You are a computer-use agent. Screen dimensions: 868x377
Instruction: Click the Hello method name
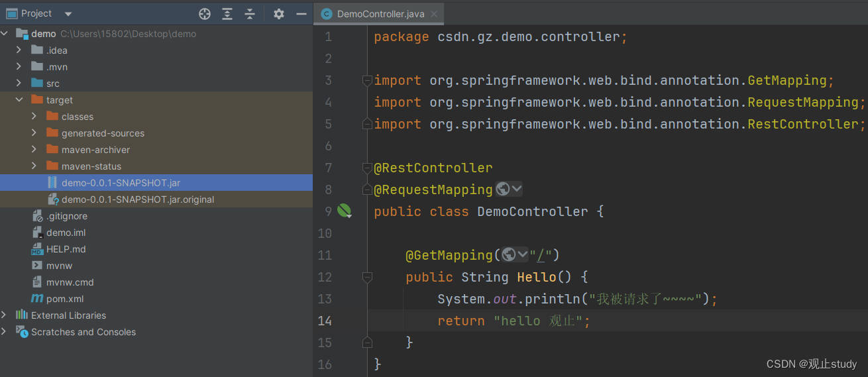[x=537, y=277]
